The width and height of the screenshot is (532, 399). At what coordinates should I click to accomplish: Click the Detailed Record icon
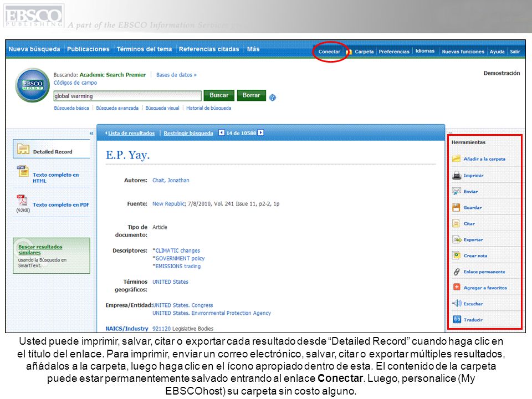tap(23, 149)
